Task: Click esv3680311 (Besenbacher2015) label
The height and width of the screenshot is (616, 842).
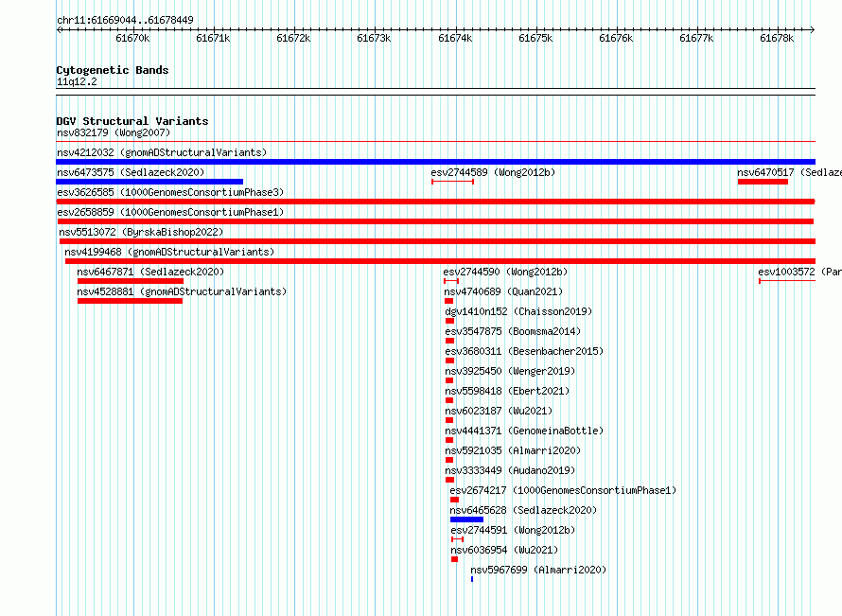Action: [524, 351]
